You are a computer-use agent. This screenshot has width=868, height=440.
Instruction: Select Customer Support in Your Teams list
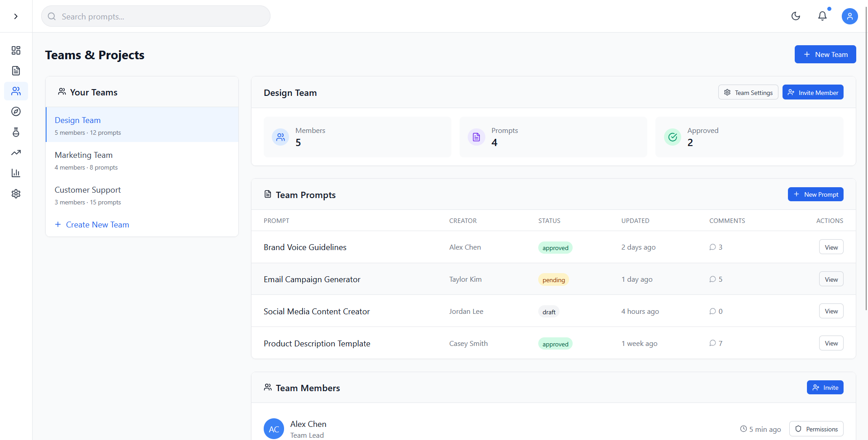[142, 194]
